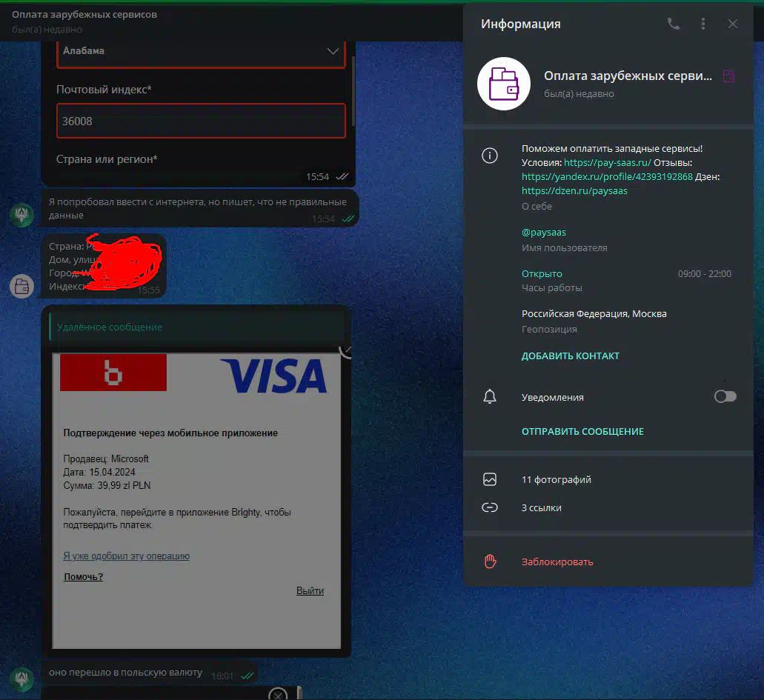This screenshot has height=700, width=764.
Task: Open the https://pay-saas.ru/ link
Action: (x=607, y=163)
